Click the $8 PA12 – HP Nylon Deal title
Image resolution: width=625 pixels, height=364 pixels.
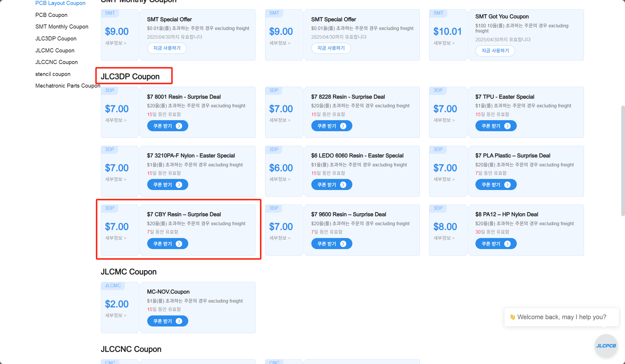click(x=507, y=214)
